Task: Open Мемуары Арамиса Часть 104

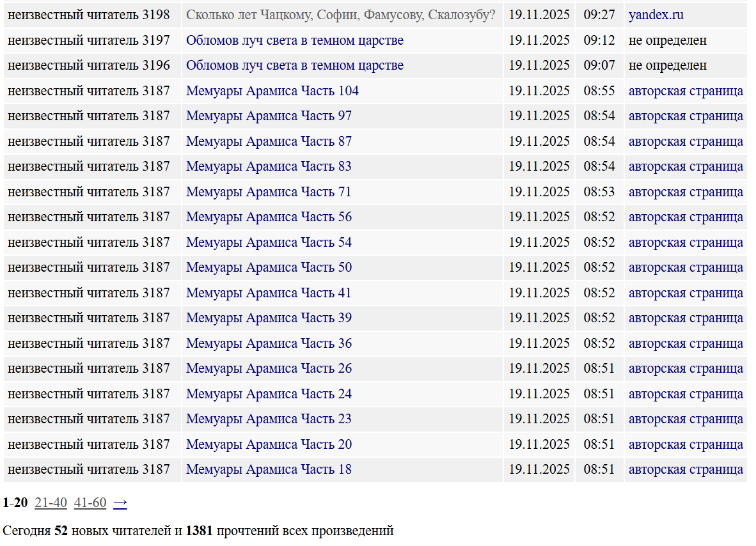Action: tap(272, 91)
